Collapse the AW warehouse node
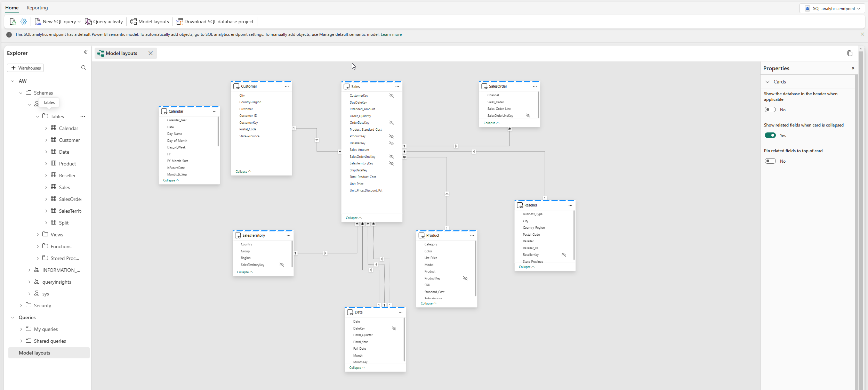Viewport: 868px width, 390px height. tap(13, 81)
